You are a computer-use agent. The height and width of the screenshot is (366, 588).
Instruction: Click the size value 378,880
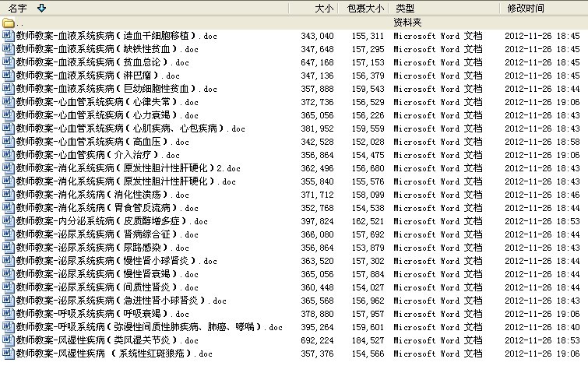[x=317, y=314]
